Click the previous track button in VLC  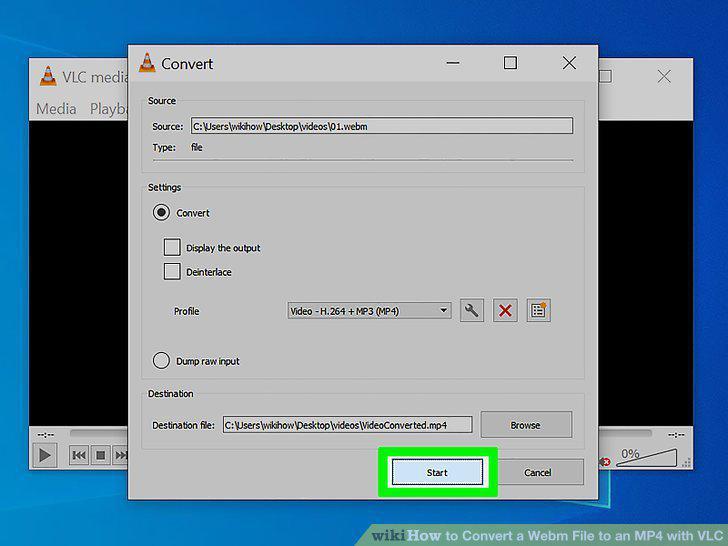coord(79,455)
